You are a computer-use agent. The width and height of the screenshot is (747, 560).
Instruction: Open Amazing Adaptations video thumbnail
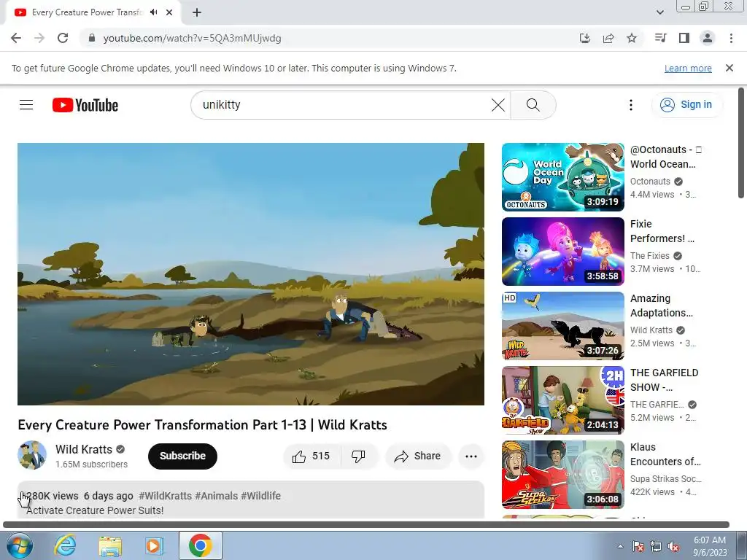[x=562, y=326]
